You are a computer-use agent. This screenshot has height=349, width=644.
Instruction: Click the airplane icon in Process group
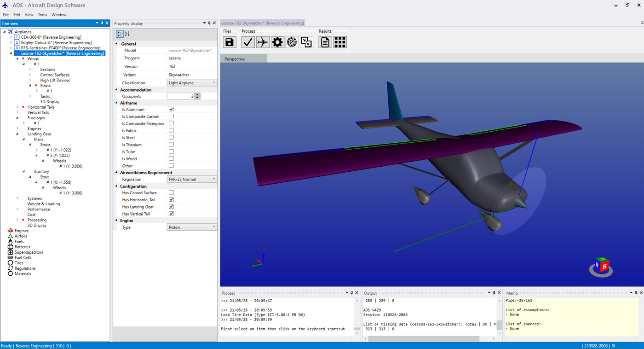click(263, 42)
